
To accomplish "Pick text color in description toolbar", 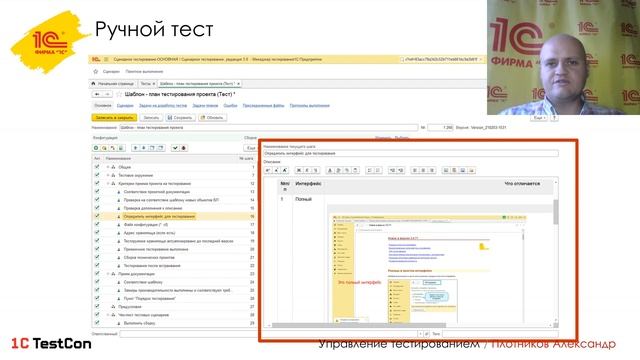I will click(x=330, y=170).
